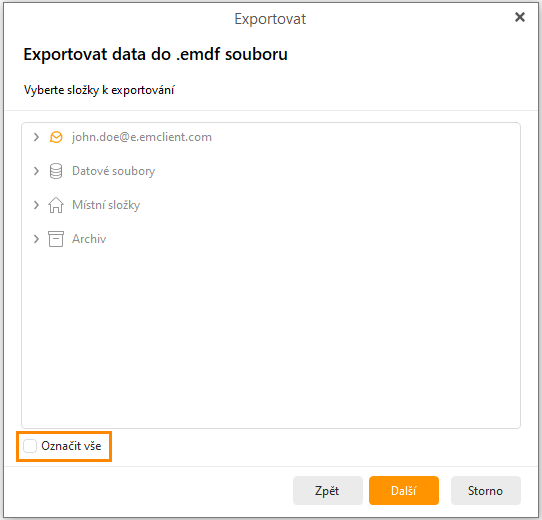Click the Místní složky house icon

[56, 205]
